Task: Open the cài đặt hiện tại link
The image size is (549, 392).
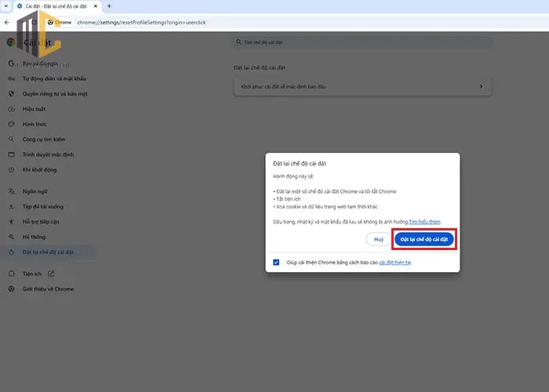Action: pyautogui.click(x=395, y=263)
